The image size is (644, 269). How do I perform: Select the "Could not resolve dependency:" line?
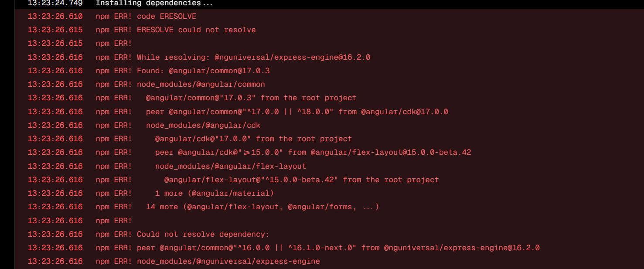[203, 234]
